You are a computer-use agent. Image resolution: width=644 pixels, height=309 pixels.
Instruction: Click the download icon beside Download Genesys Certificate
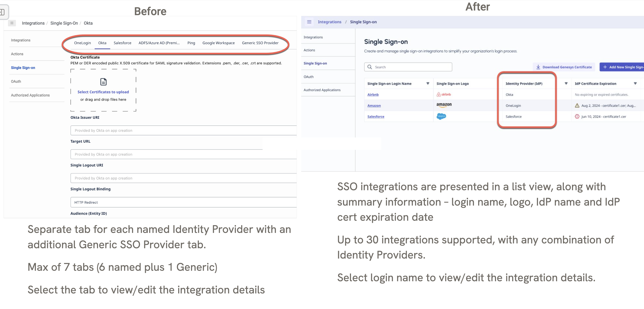pos(538,67)
